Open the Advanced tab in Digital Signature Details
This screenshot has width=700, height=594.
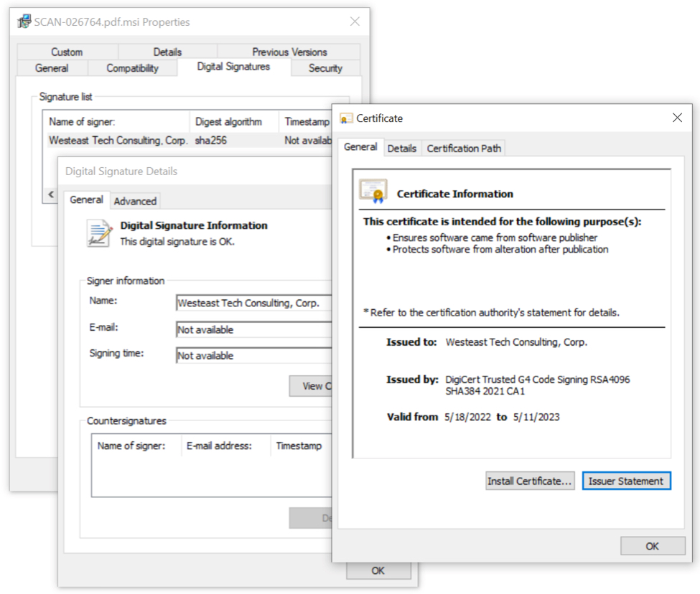pos(135,201)
